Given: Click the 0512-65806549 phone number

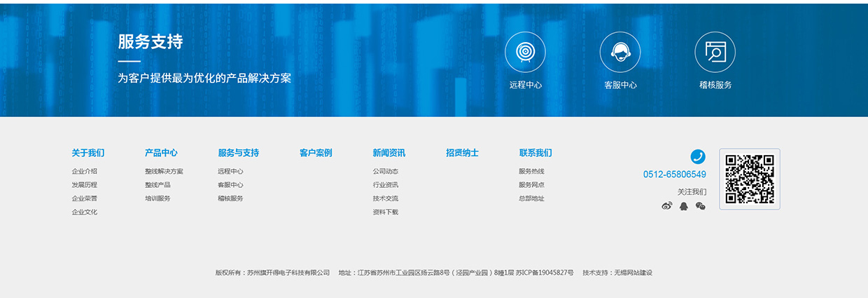Looking at the screenshot, I should 674,175.
